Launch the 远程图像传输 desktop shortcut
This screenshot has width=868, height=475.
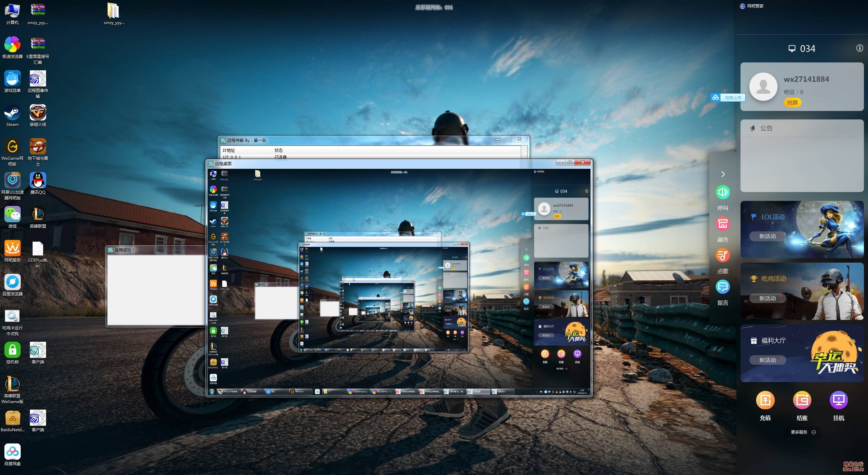(x=38, y=84)
